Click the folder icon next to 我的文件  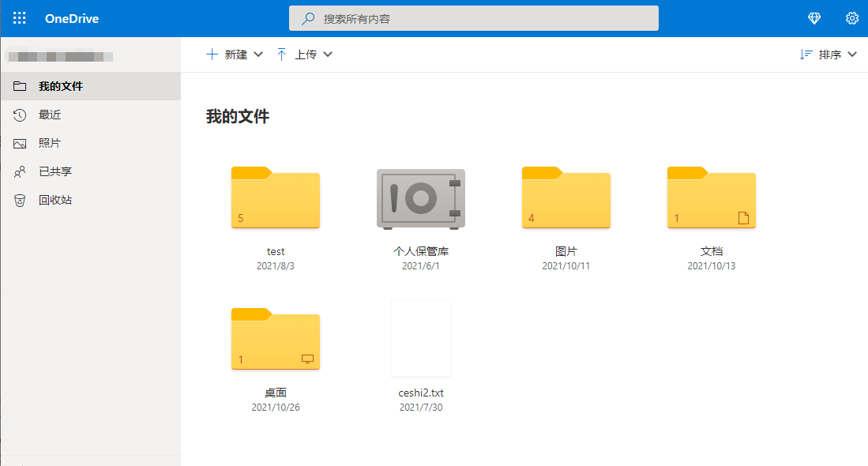tap(20, 86)
